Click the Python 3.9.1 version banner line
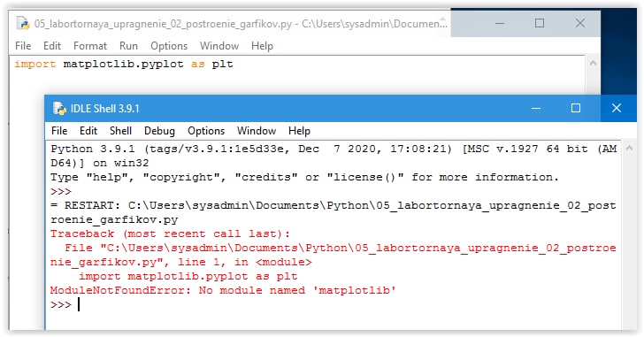 (x=333, y=149)
